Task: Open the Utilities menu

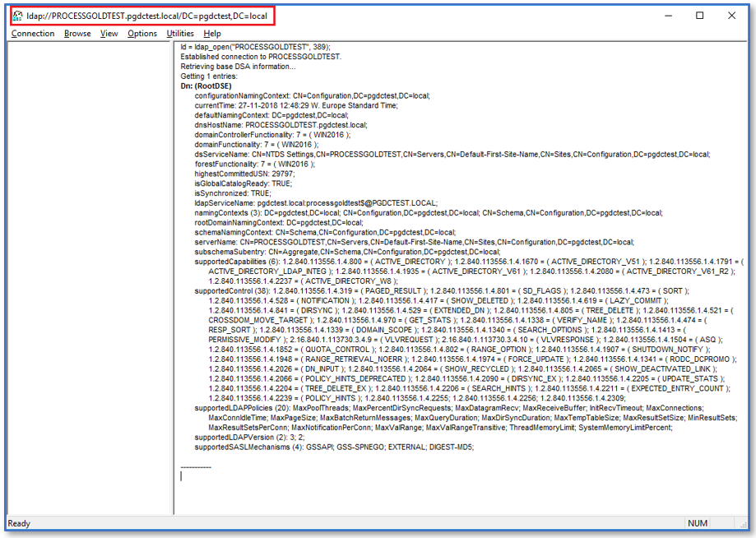Action: click(179, 34)
